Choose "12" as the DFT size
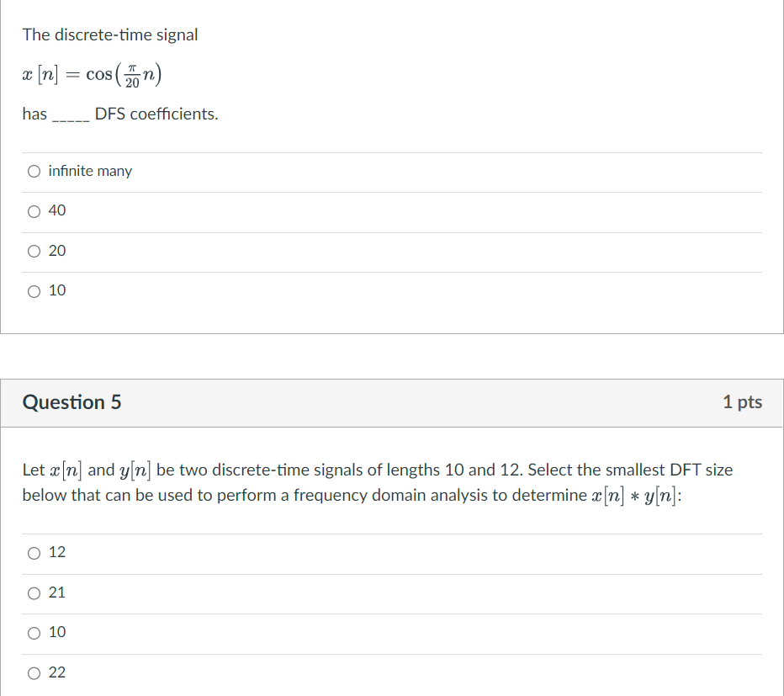 (34, 553)
